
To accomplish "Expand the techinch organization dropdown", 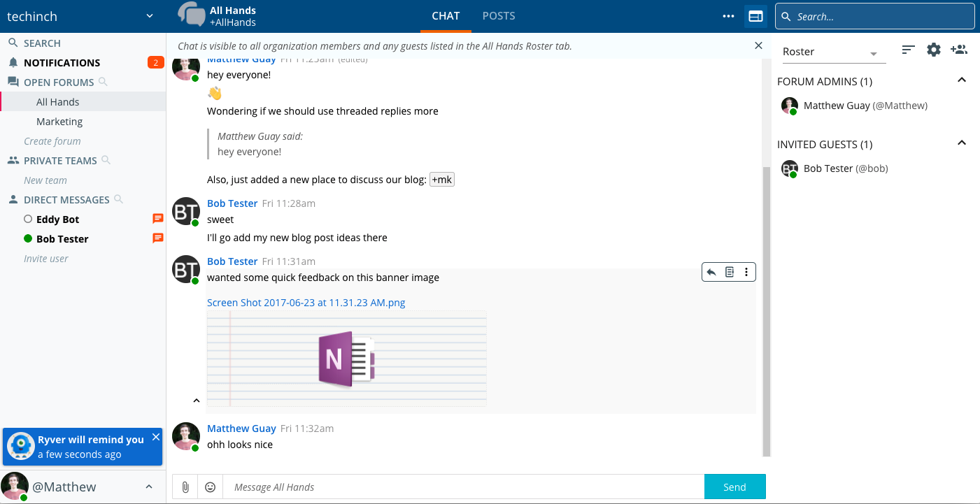I will click(x=150, y=16).
